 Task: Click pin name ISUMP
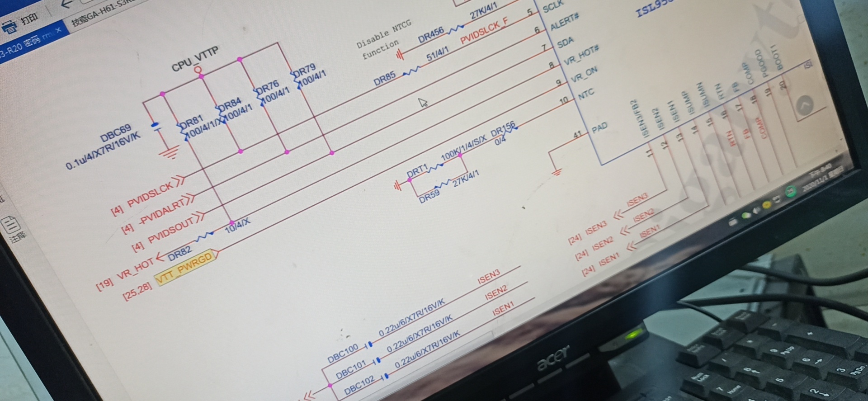(689, 104)
